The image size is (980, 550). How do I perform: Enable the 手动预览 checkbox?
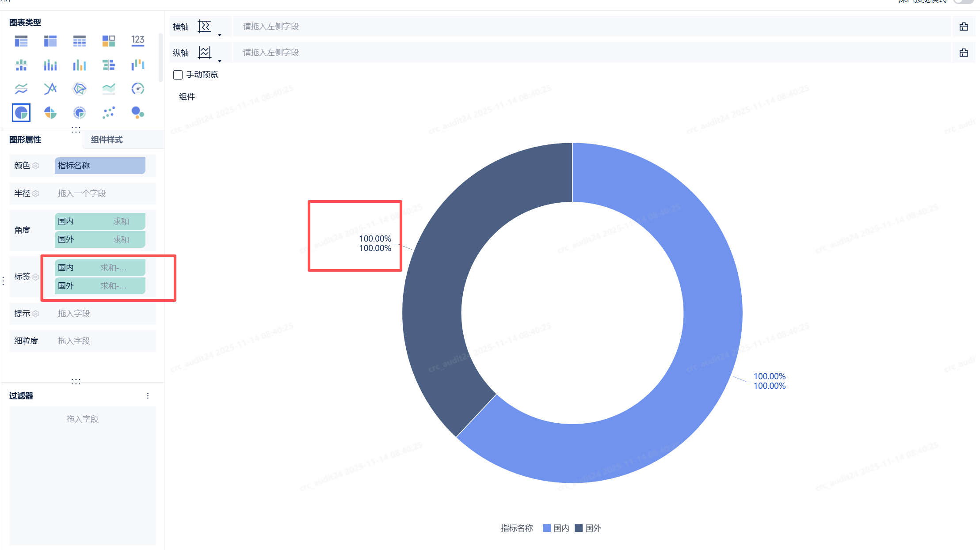coord(178,75)
